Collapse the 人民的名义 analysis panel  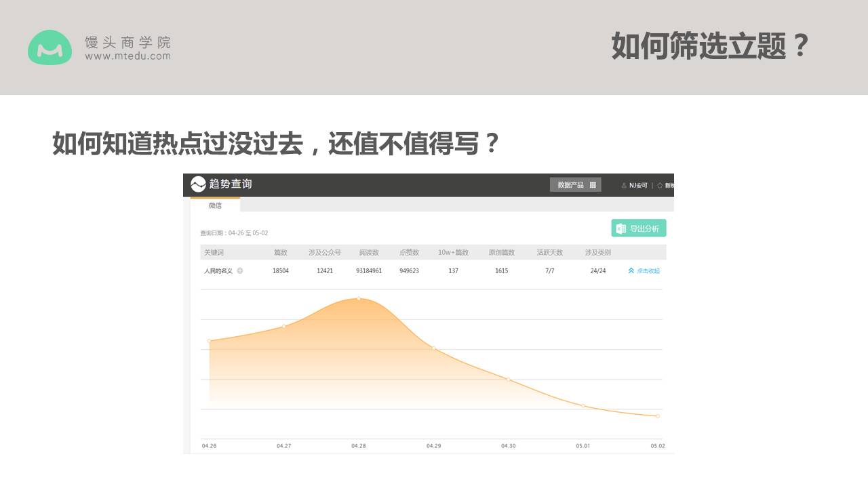[x=643, y=270]
